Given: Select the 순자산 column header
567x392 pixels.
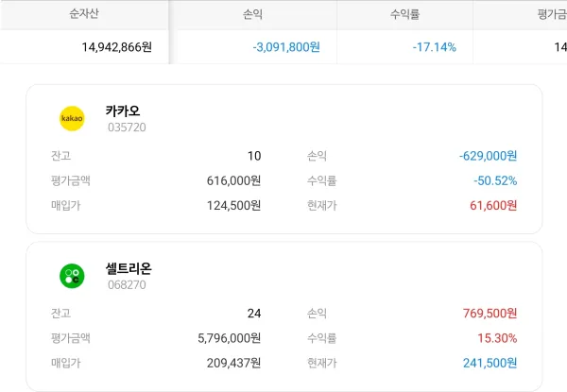Looking at the screenshot, I should click(84, 14).
